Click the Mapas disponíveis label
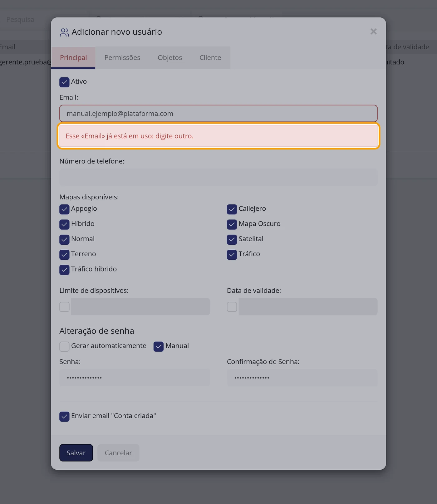Viewport: 437px width, 504px height. tap(89, 197)
